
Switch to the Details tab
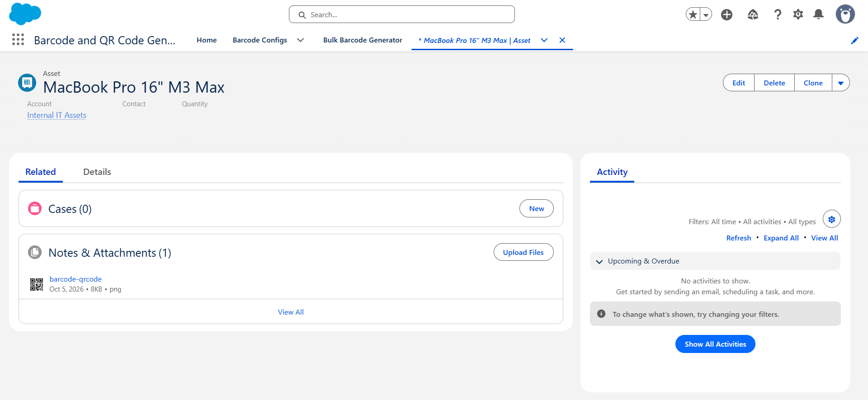97,172
